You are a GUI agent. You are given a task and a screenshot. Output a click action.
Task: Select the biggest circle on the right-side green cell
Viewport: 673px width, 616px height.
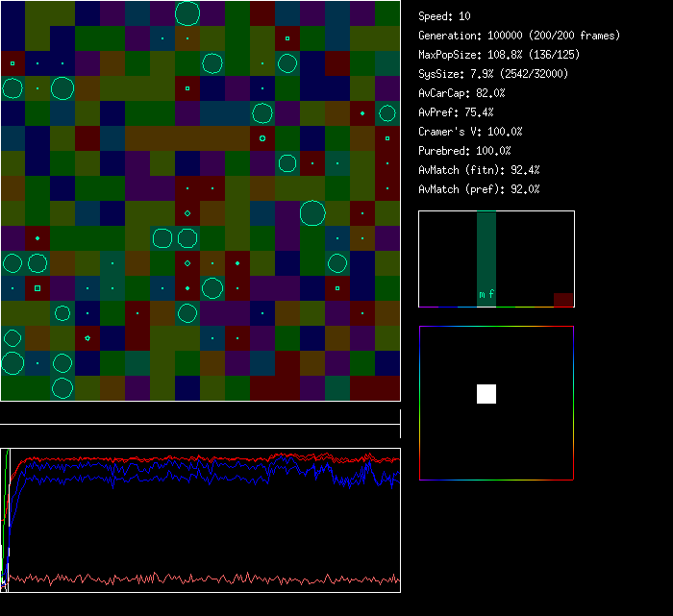point(312,212)
